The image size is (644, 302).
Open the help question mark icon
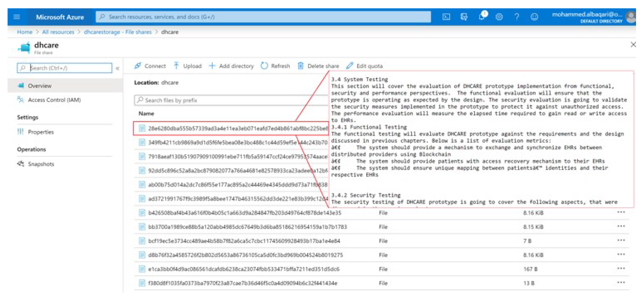coord(517,17)
